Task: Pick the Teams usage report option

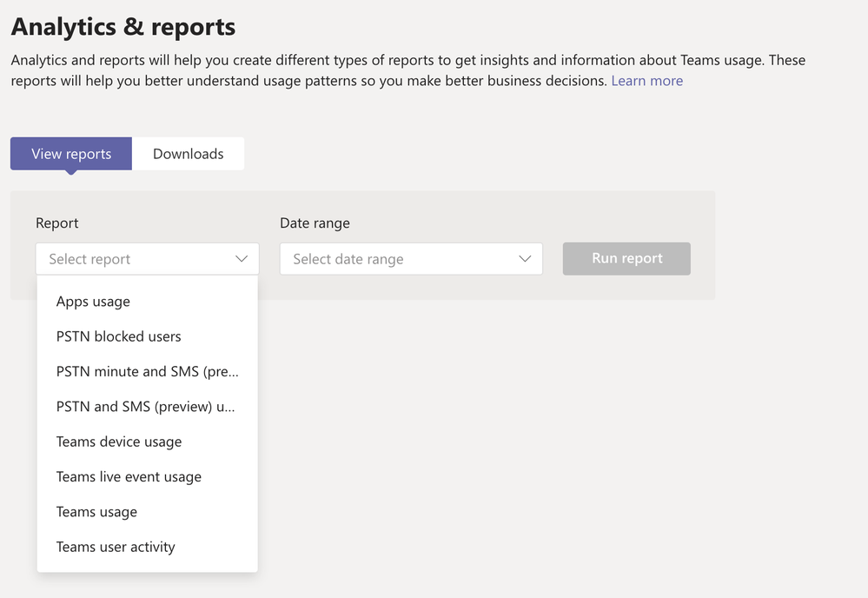Action: pyautogui.click(x=96, y=512)
